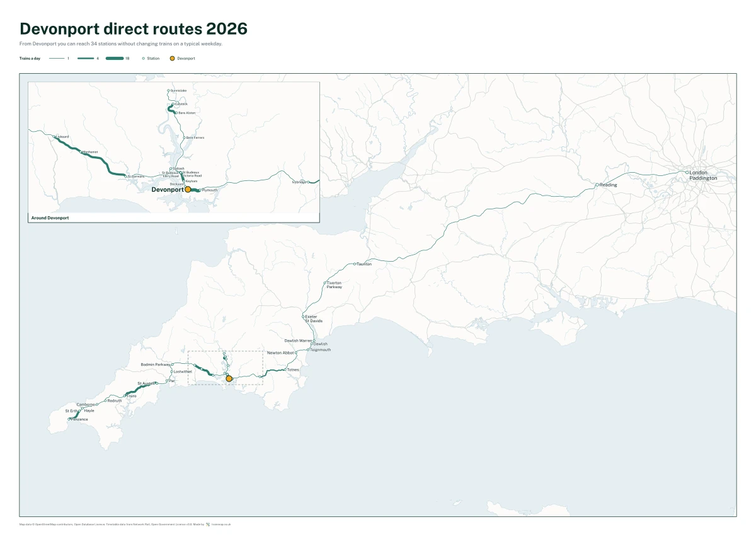Click the Saltash station label

coord(178,168)
